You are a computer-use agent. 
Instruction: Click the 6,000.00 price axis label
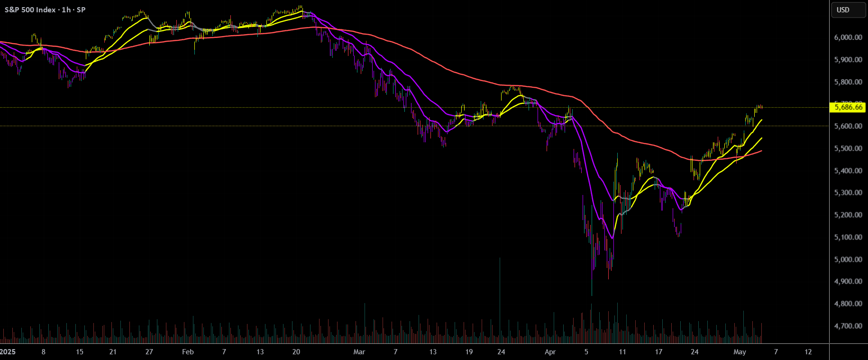pyautogui.click(x=848, y=37)
